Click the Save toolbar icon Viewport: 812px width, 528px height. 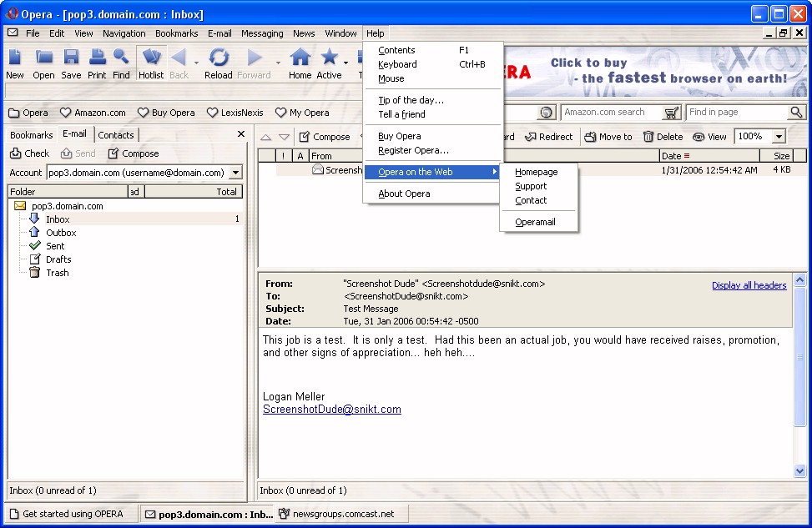pyautogui.click(x=71, y=58)
